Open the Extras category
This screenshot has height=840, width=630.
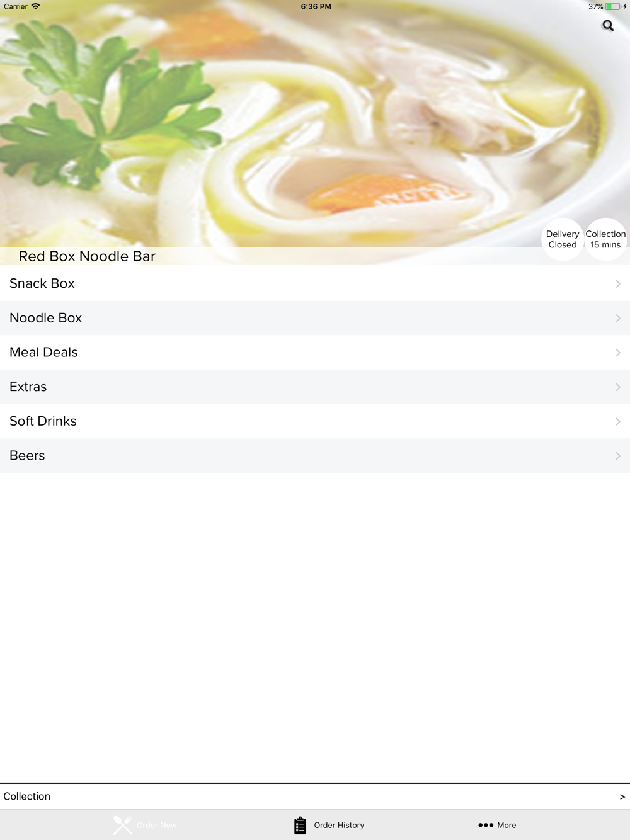click(315, 387)
